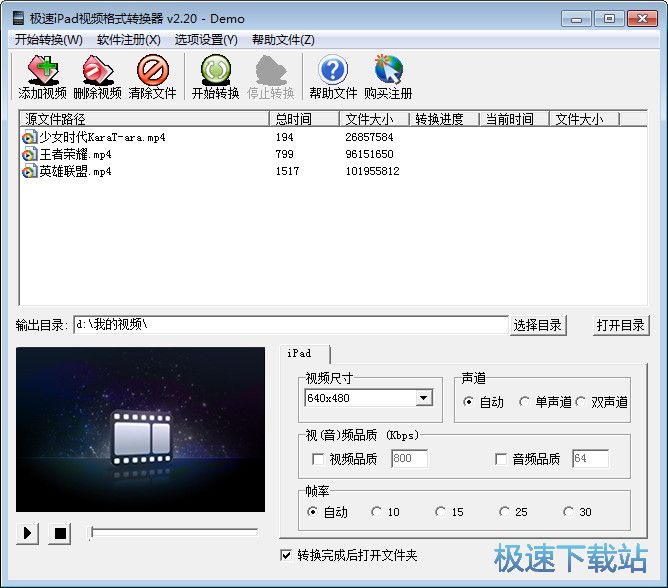Click the preview playback seek slider
This screenshot has height=588, width=668.
point(173,532)
